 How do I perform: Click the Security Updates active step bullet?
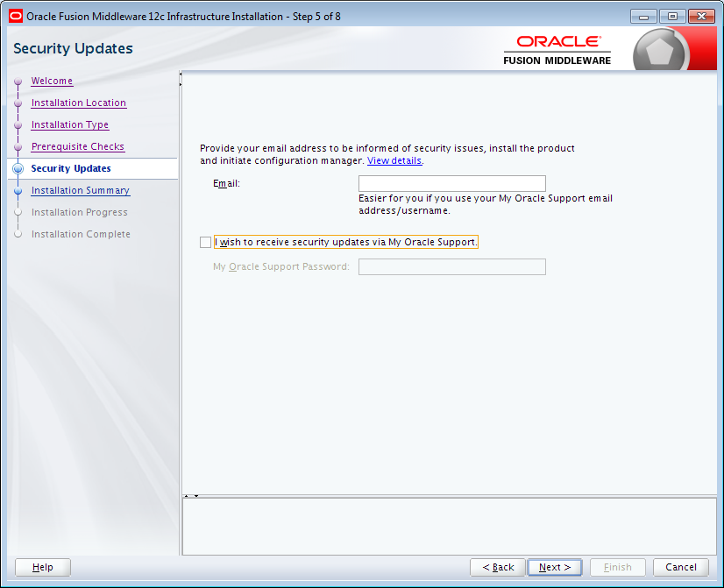[18, 168]
